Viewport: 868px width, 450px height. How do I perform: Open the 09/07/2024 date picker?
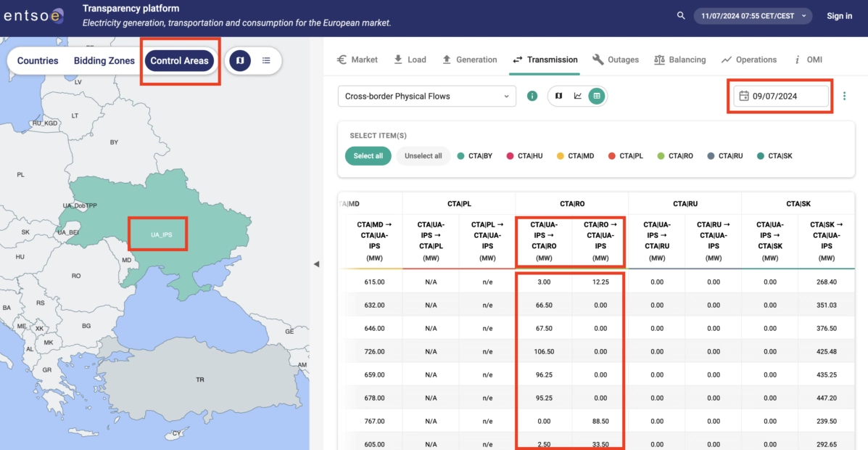[x=781, y=97]
